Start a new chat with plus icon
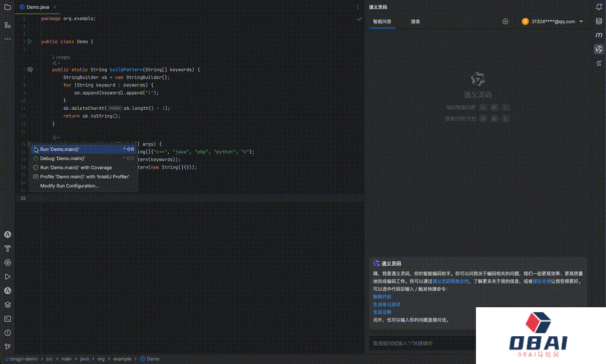This screenshot has width=606, height=364. 505,21
